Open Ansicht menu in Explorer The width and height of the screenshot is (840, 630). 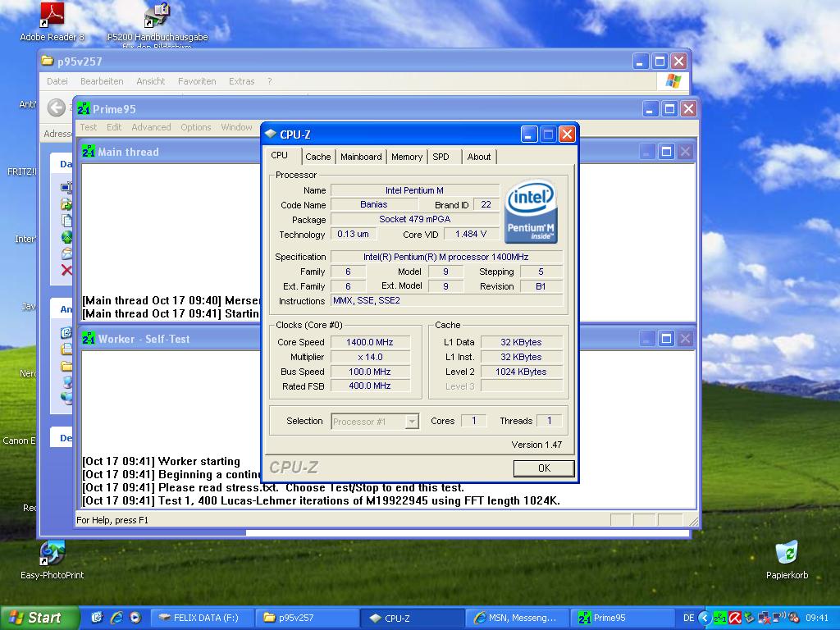(151, 81)
